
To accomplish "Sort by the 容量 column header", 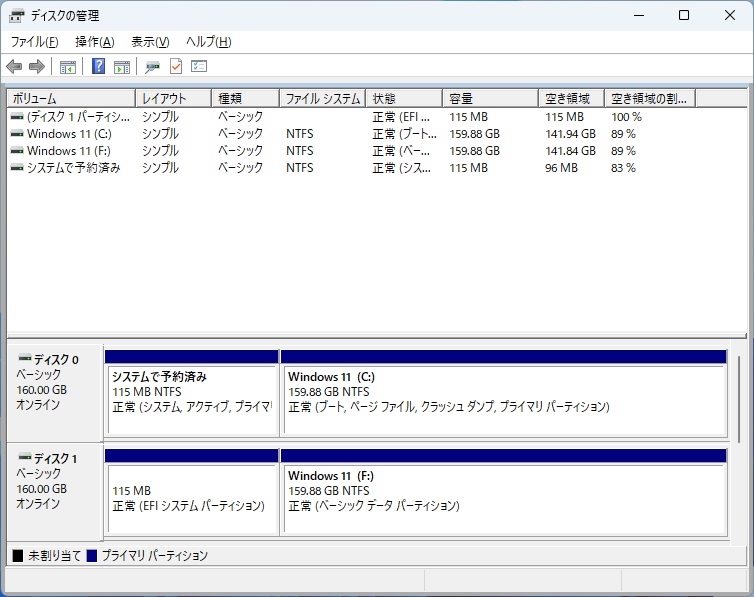I will pyautogui.click(x=490, y=99).
